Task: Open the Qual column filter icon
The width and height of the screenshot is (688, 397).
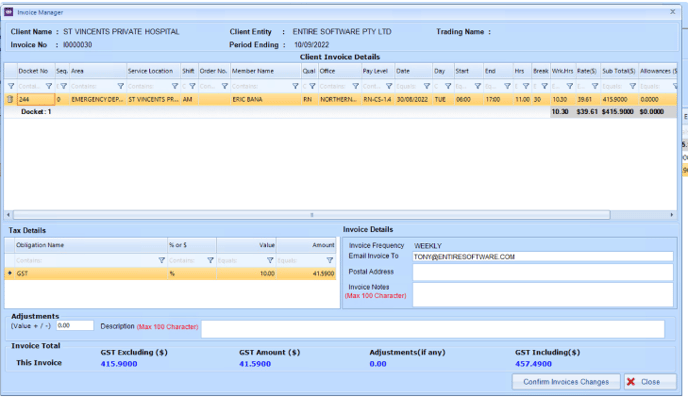Action: click(312, 86)
